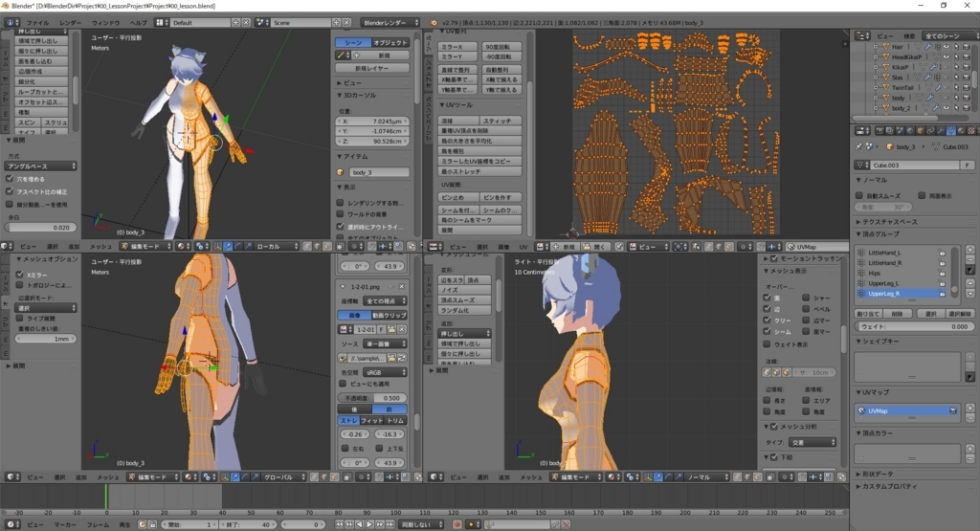The width and height of the screenshot is (980, 531).
Task: Click the play animation button in timeline
Action: [x=369, y=524]
